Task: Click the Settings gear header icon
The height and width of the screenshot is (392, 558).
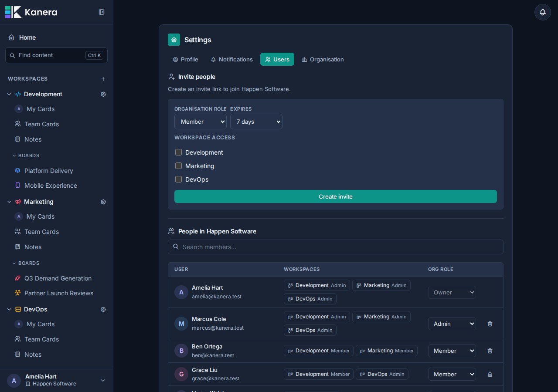Action: point(174,40)
